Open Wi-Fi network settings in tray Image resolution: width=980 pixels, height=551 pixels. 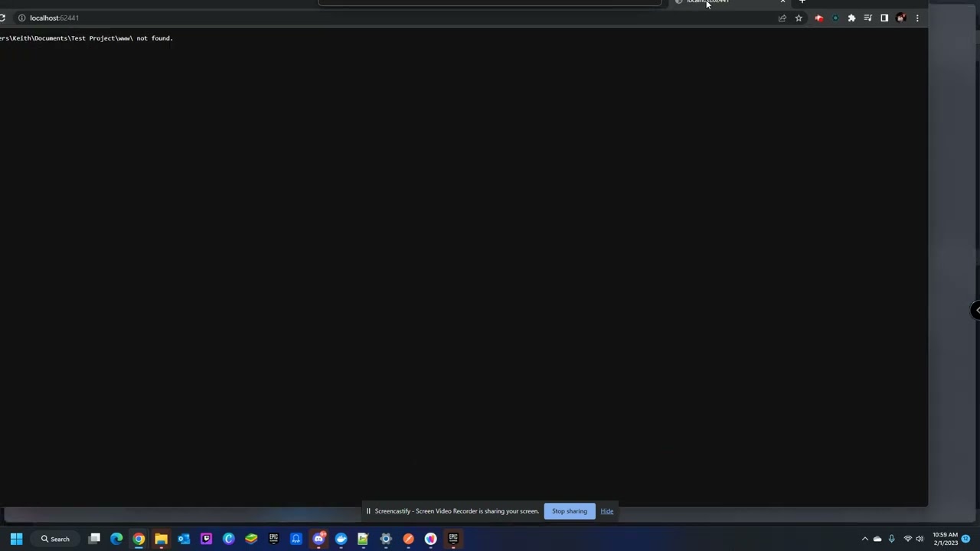tap(907, 539)
